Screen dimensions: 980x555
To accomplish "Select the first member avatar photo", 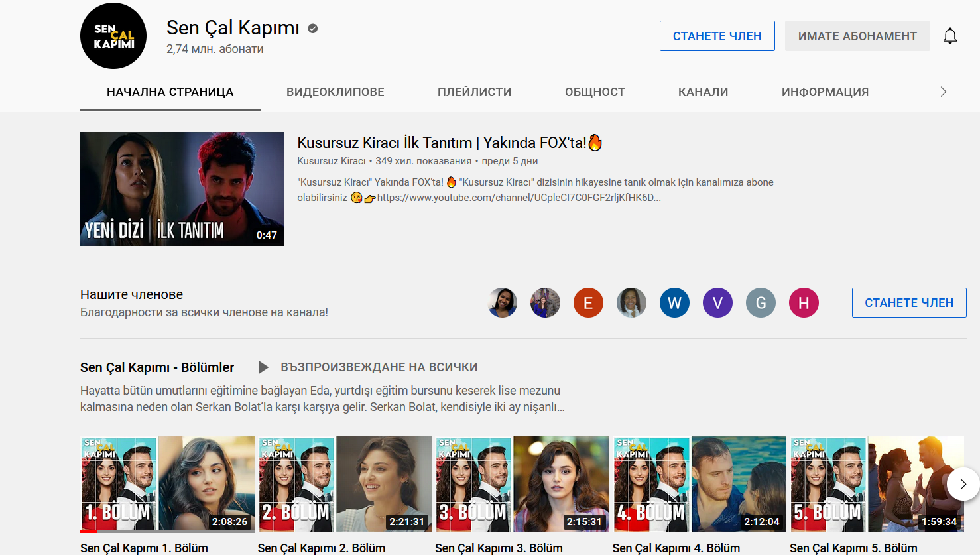I will coord(503,303).
